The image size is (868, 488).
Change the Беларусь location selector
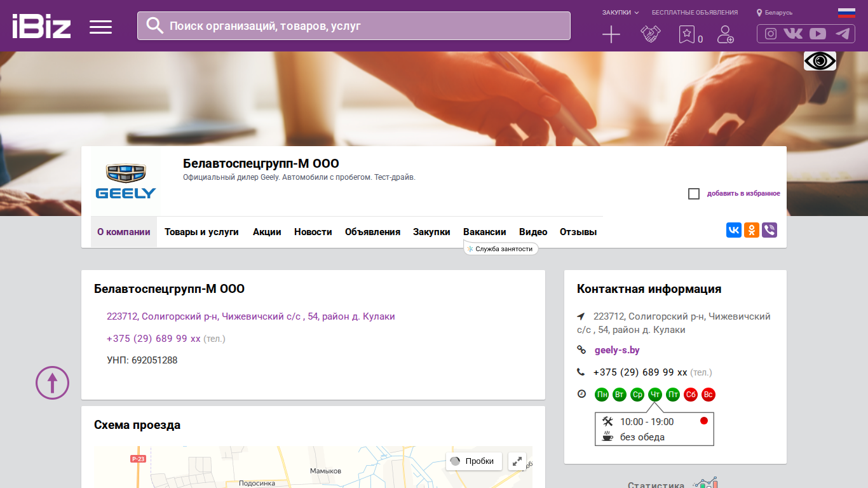[x=774, y=13]
